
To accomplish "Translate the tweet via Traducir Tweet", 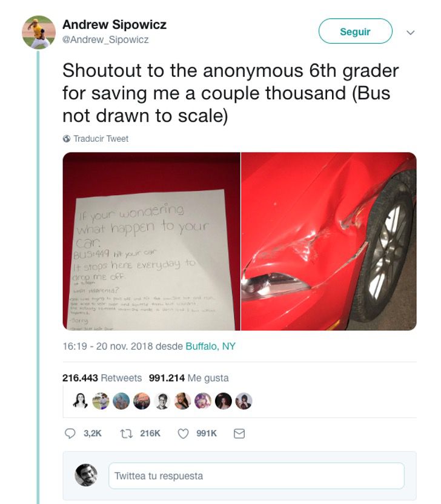I will [x=101, y=139].
